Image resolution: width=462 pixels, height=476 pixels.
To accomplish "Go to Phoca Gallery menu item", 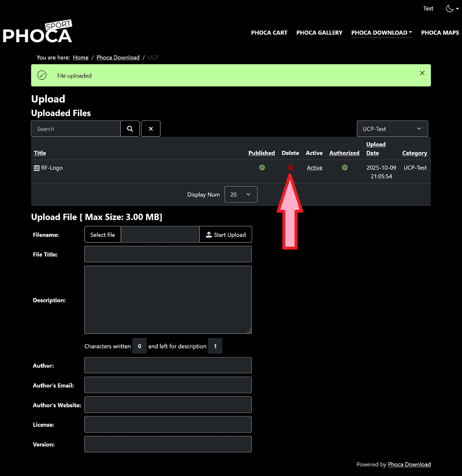I will [x=319, y=33].
